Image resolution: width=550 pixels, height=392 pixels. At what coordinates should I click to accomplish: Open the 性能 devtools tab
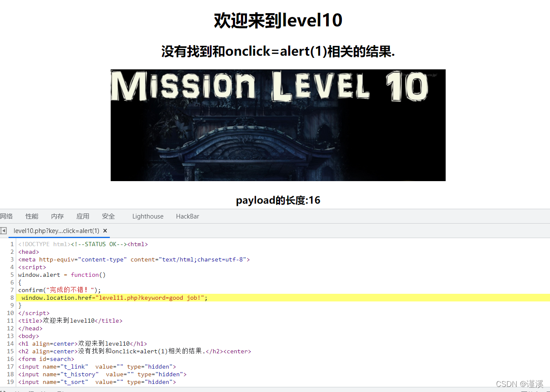(x=32, y=216)
